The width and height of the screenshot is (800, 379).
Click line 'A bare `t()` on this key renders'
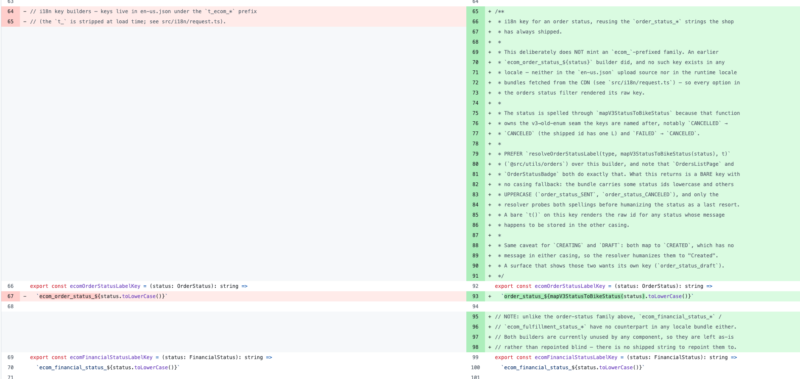pyautogui.click(x=611, y=215)
